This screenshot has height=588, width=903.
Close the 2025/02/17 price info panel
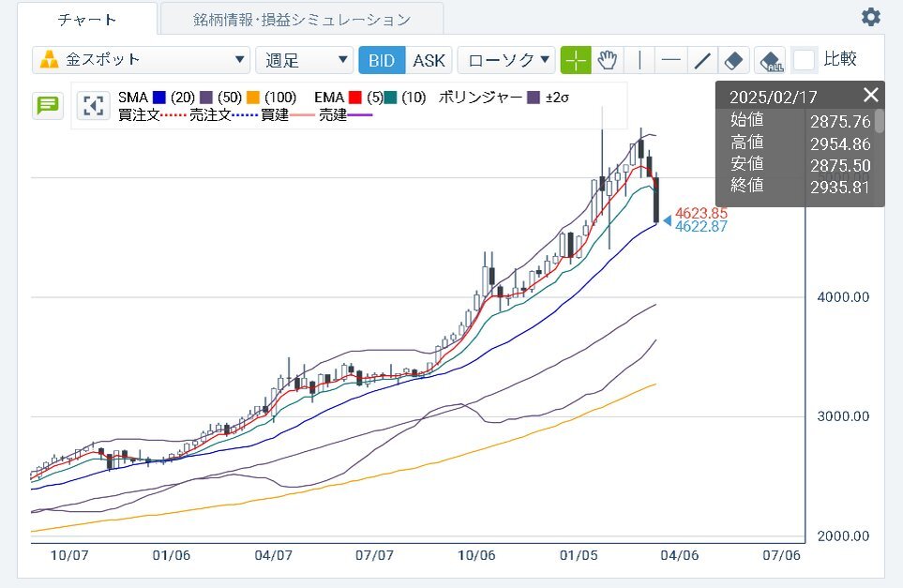tap(871, 95)
